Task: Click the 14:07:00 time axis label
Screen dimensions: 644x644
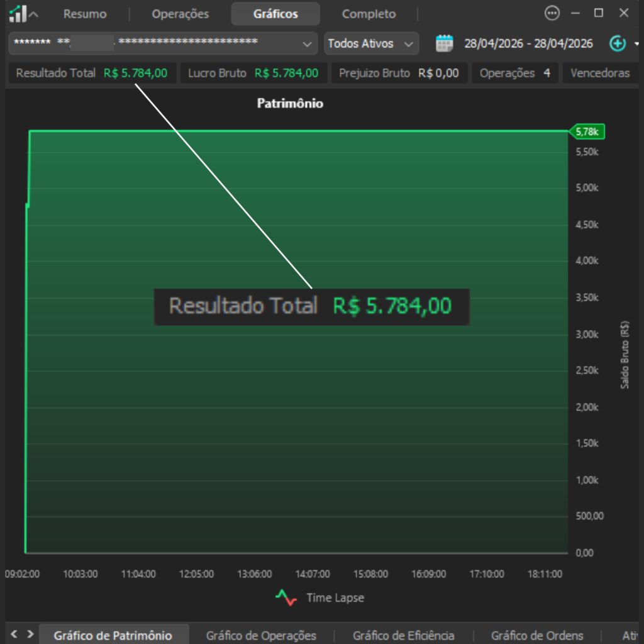Action: pyautogui.click(x=313, y=574)
